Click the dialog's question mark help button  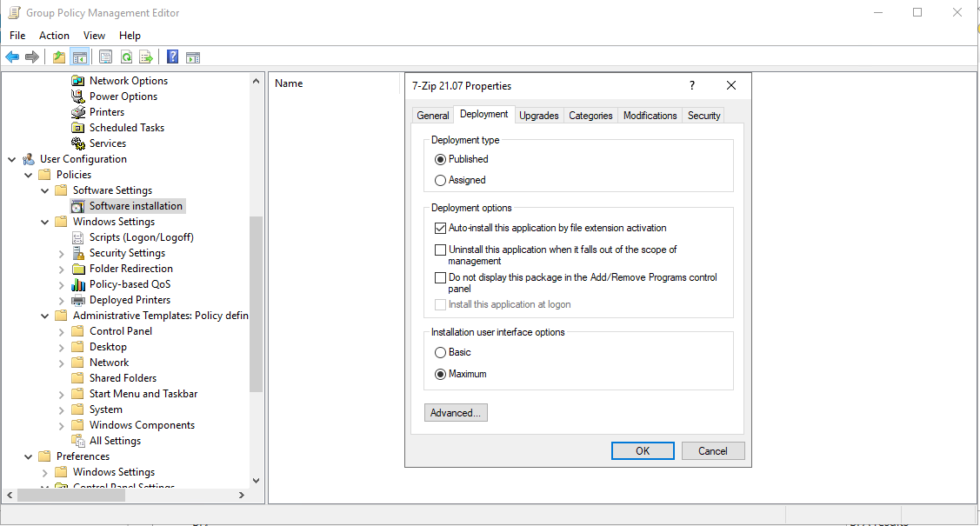point(692,85)
